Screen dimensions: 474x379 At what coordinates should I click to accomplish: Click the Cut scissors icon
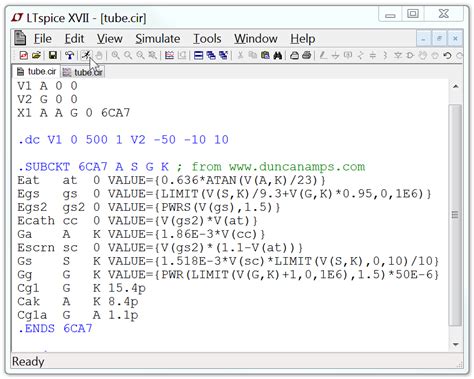click(x=240, y=55)
